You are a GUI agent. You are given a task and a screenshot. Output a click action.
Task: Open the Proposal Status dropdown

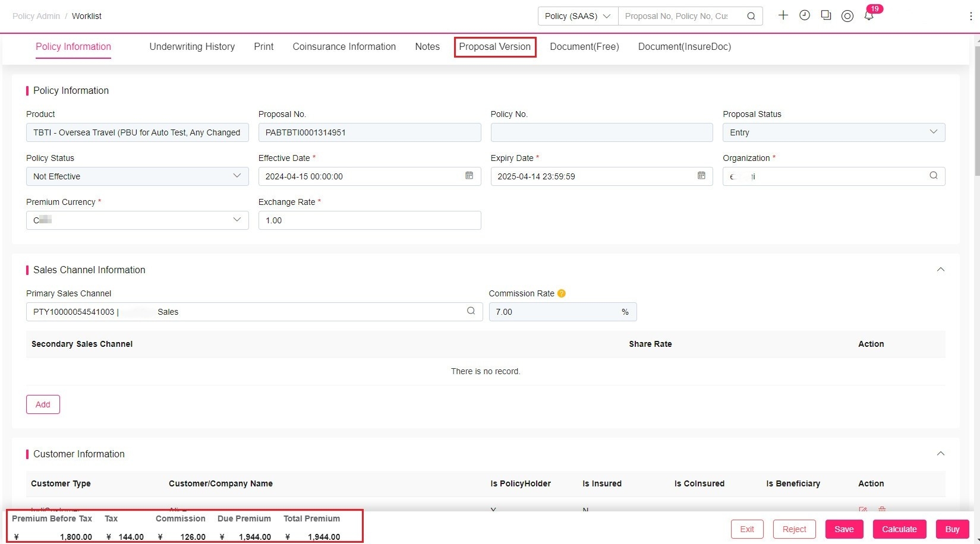pyautogui.click(x=834, y=132)
